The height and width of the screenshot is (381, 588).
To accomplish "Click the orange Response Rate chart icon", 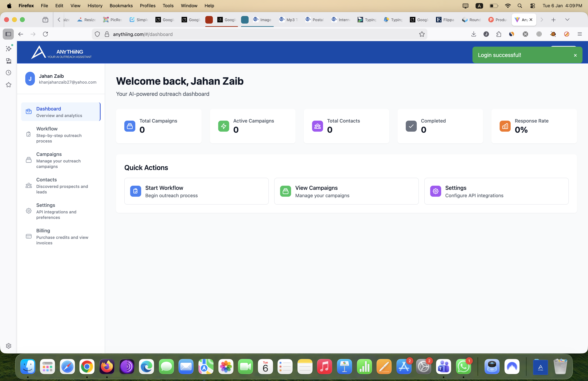I will pos(505,126).
